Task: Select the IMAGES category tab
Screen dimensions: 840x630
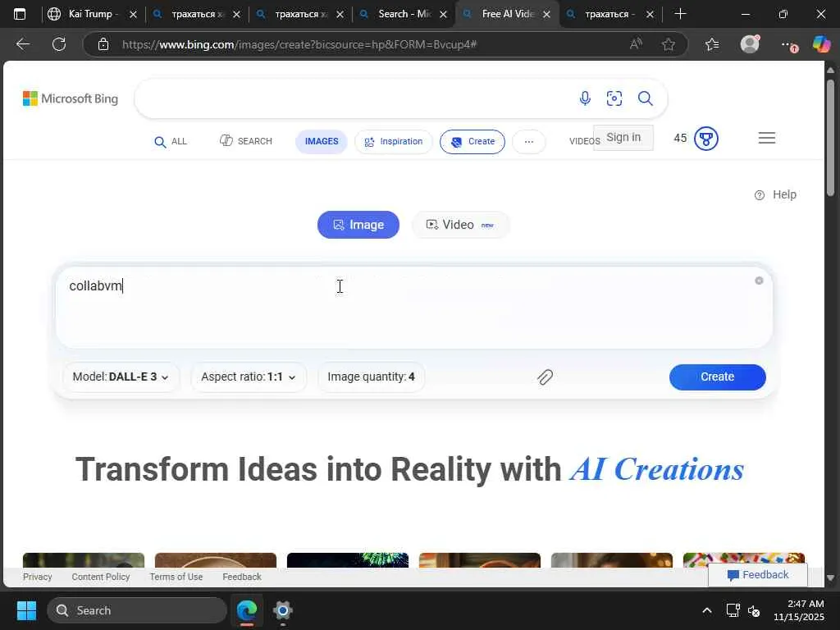Action: (322, 141)
